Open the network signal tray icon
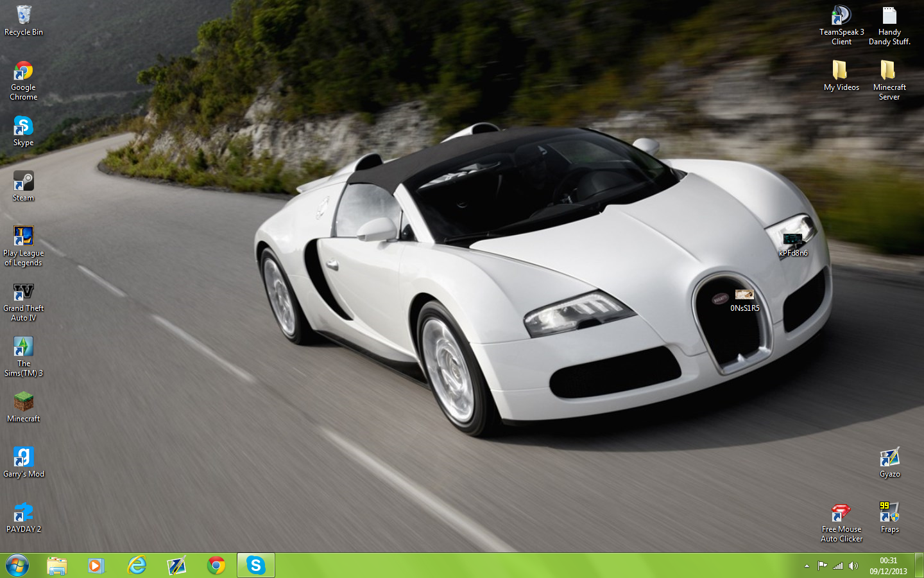The width and height of the screenshot is (924, 578). (x=838, y=566)
